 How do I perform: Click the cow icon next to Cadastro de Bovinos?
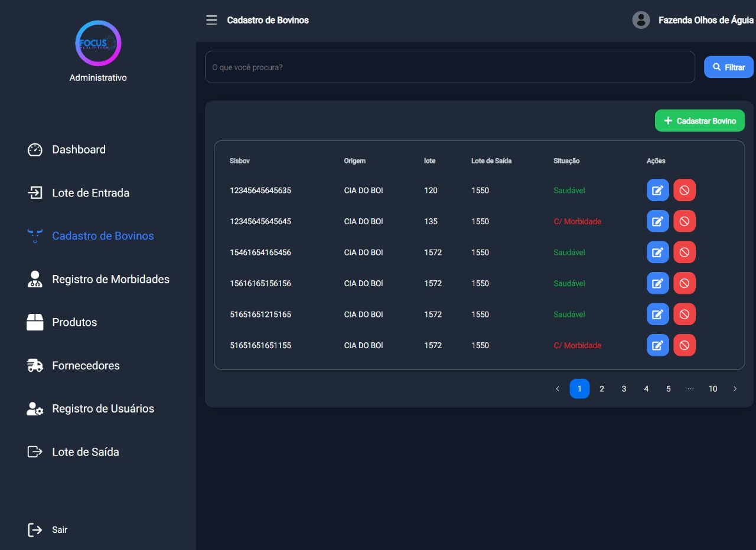coord(35,235)
